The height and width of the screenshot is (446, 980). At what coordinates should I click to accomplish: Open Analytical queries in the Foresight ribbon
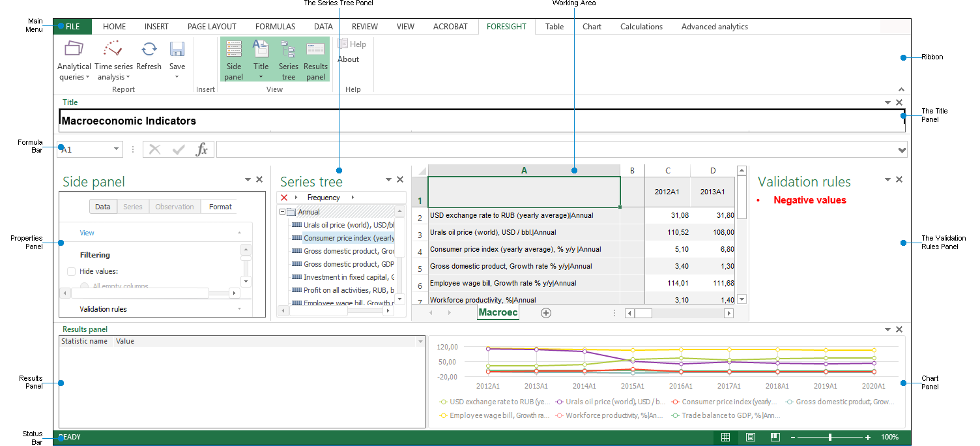74,57
